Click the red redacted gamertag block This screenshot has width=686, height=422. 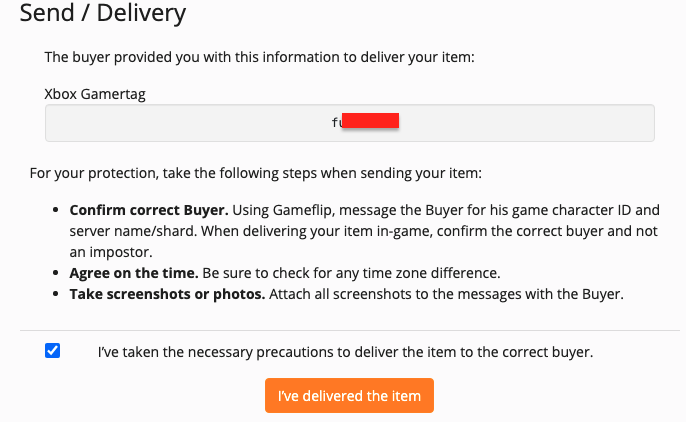coord(371,122)
